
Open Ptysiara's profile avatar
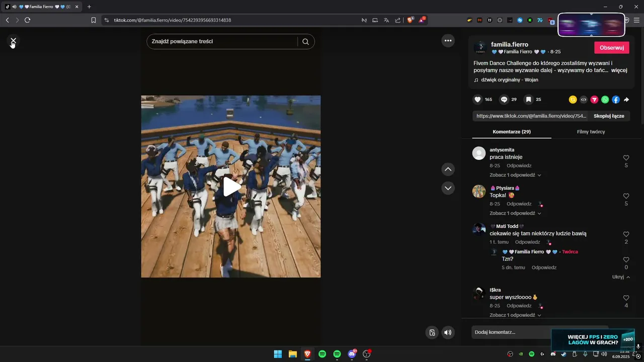click(479, 192)
